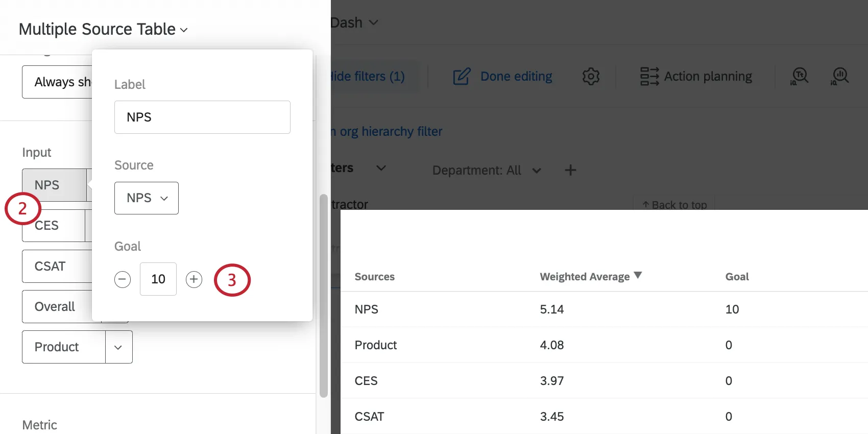The image size is (868, 434).
Task: Expand the Product input dropdown arrow
Action: click(x=118, y=347)
